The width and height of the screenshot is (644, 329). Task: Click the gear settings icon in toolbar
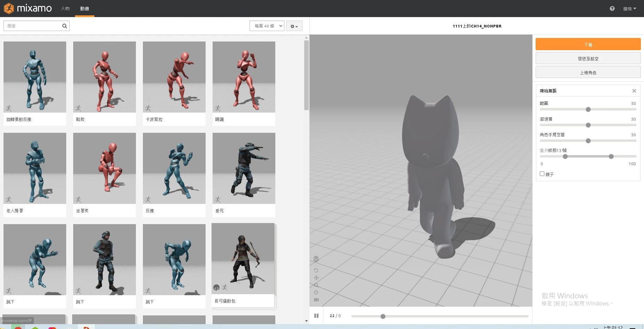pyautogui.click(x=292, y=26)
